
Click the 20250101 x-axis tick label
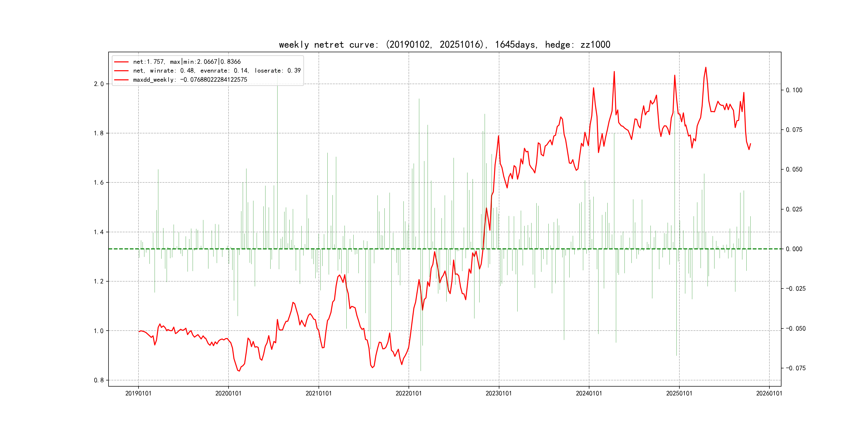[x=679, y=393]
